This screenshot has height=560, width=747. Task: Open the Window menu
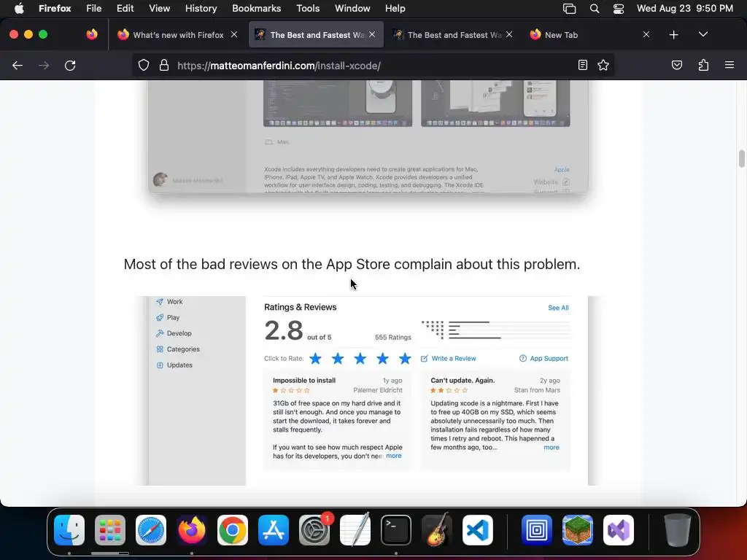[352, 9]
